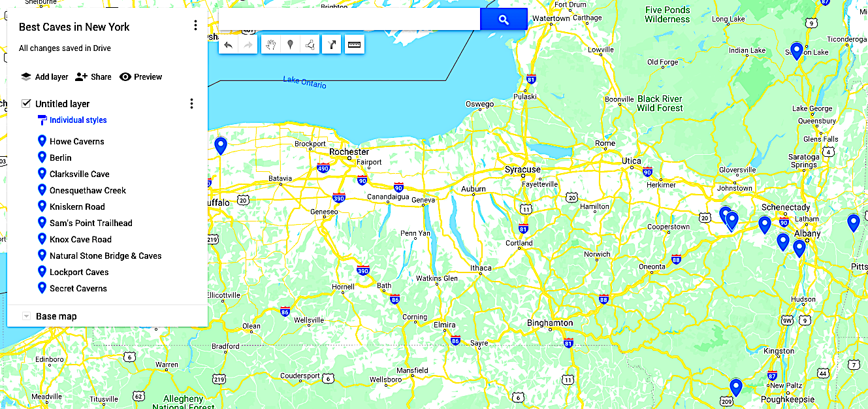Select the map pin at Schroon Lake
Viewport: 868px width, 409px height.
796,50
